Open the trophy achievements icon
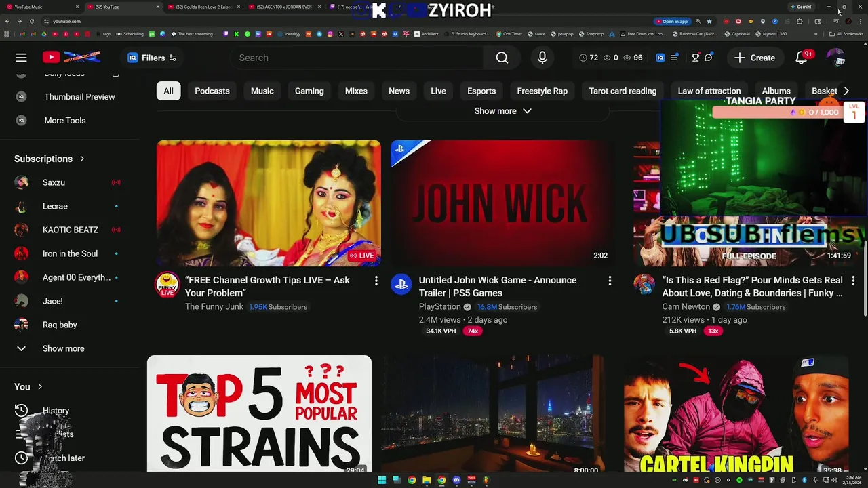This screenshot has width=868, height=488. (695, 58)
